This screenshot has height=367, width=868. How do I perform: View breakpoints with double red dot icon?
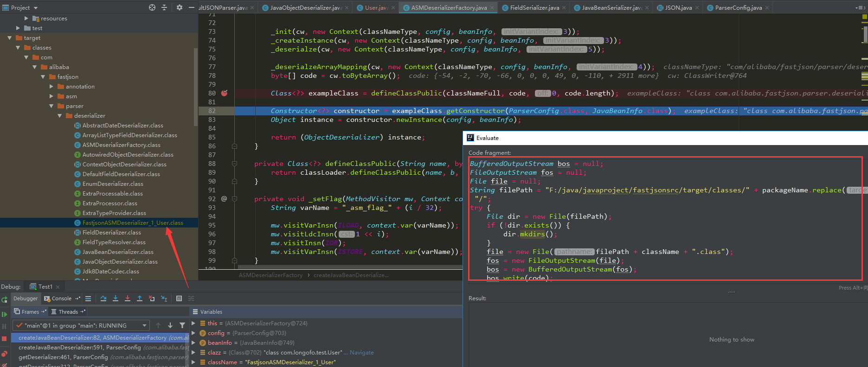pos(5,354)
